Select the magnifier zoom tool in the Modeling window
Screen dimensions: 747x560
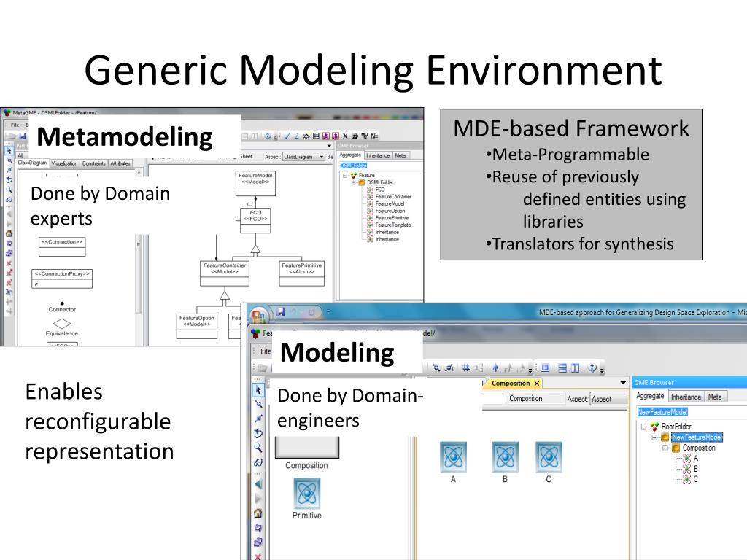(x=257, y=447)
